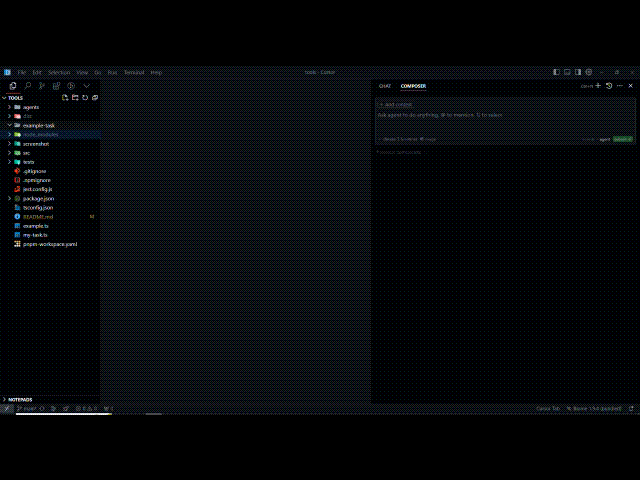Open jest.config.js file

(x=50, y=189)
